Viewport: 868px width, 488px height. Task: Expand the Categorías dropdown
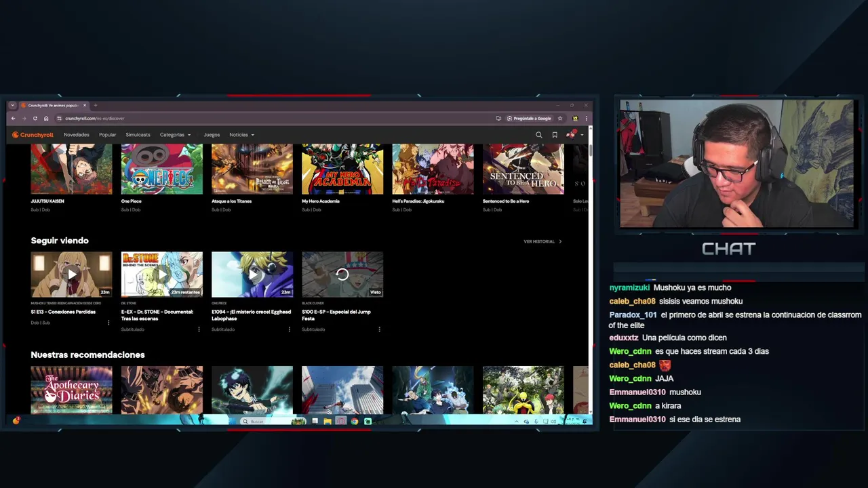[x=175, y=135]
